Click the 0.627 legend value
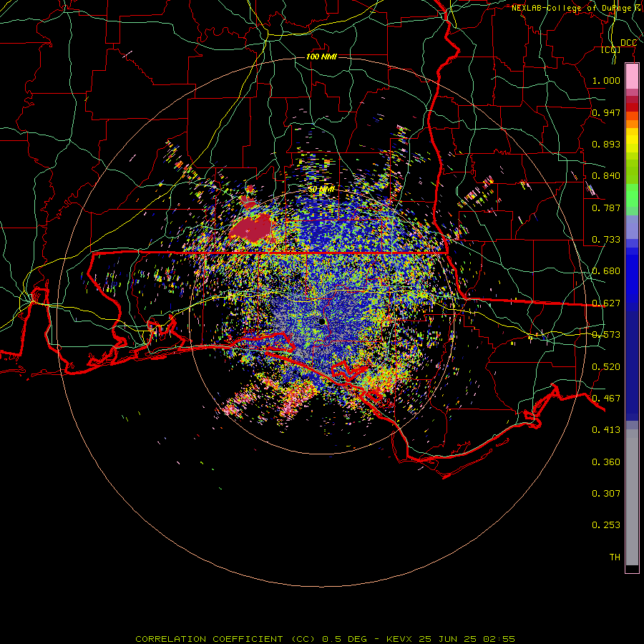644x644 pixels. click(606, 303)
